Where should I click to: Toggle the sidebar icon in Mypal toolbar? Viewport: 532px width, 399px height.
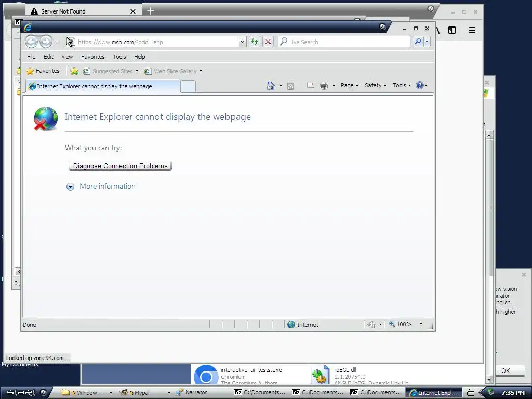[452, 30]
